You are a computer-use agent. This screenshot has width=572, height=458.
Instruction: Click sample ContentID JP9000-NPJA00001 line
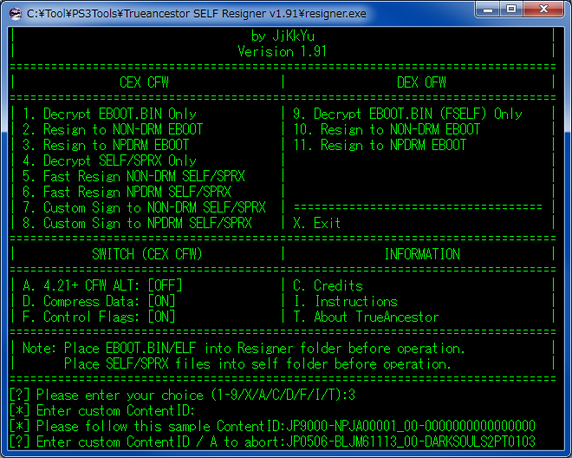[x=273, y=427]
